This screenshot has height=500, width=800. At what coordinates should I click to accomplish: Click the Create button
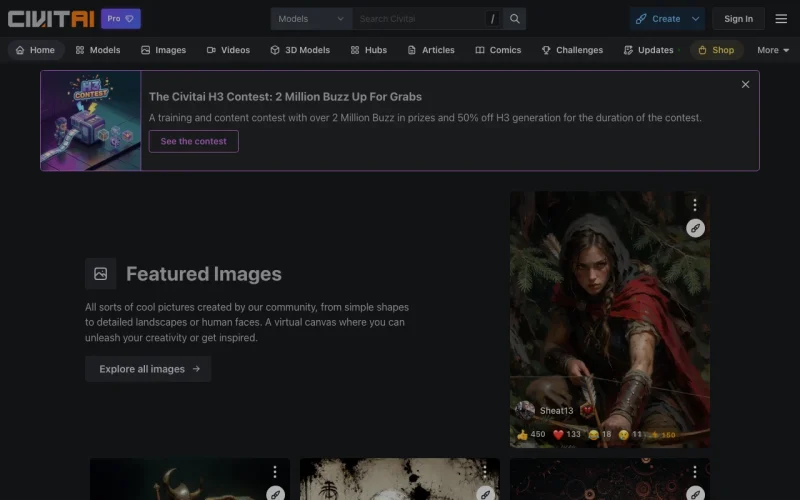658,19
